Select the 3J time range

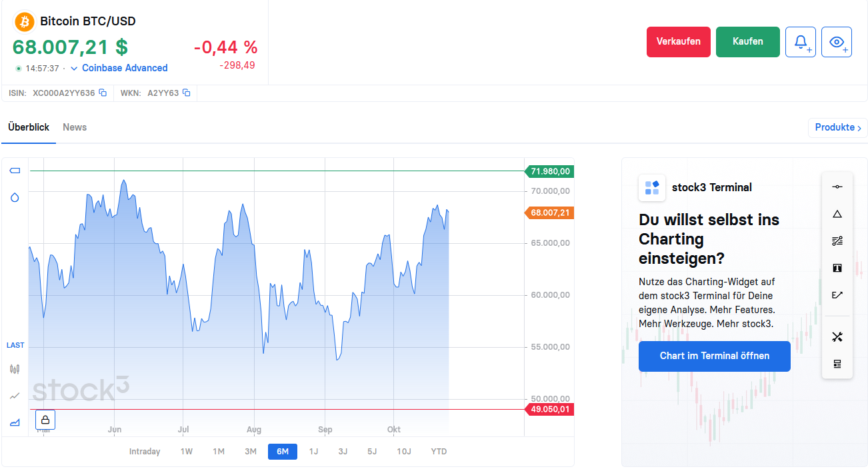tap(343, 452)
